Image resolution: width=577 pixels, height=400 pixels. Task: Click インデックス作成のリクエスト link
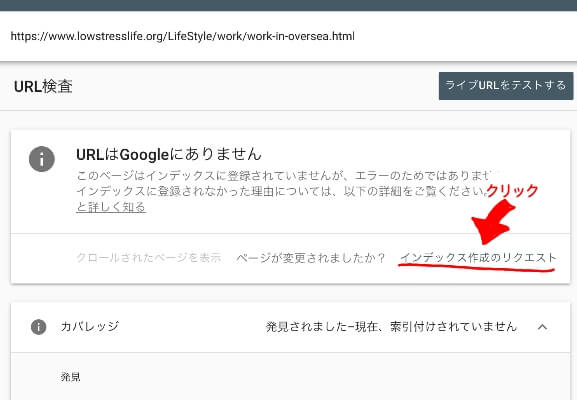(x=478, y=258)
